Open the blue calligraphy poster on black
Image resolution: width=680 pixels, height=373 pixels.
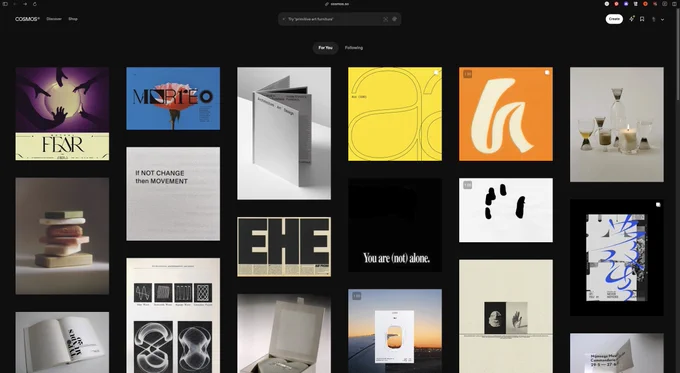(x=617, y=258)
